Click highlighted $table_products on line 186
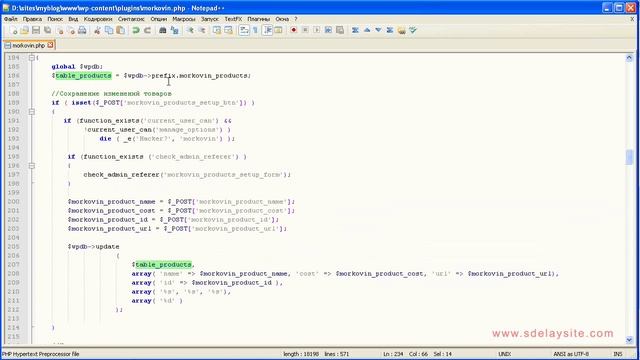Viewport: 640px width, 360px height. point(82,76)
